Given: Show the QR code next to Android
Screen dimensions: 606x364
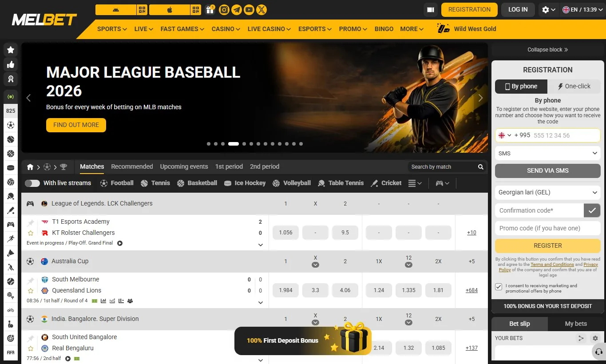Looking at the screenshot, I should coord(142,9).
